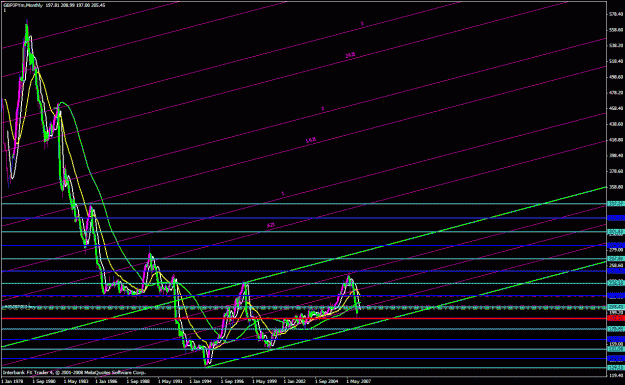
Task: Click the 279.00 price scale label
Action: tap(616, 250)
